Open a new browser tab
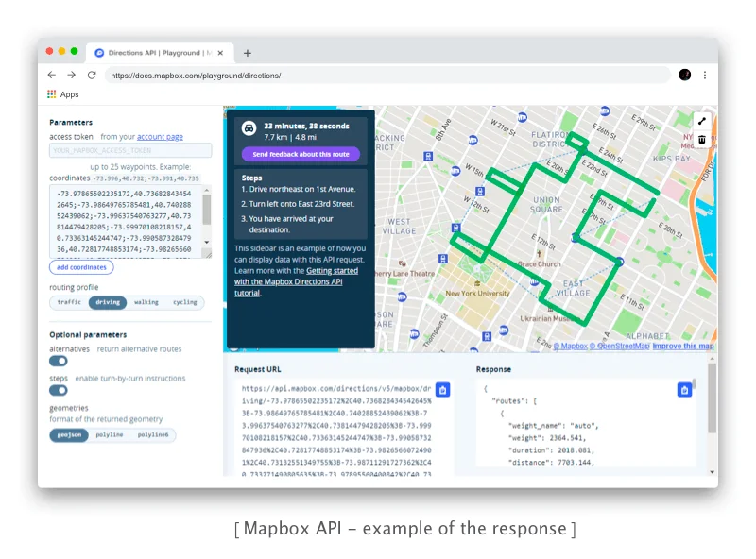 (x=248, y=53)
